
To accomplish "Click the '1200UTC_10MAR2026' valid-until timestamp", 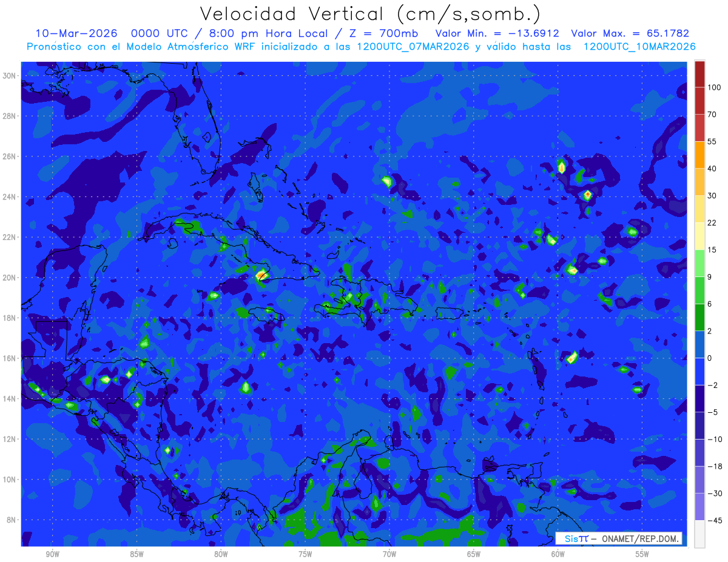I will click(x=639, y=46).
